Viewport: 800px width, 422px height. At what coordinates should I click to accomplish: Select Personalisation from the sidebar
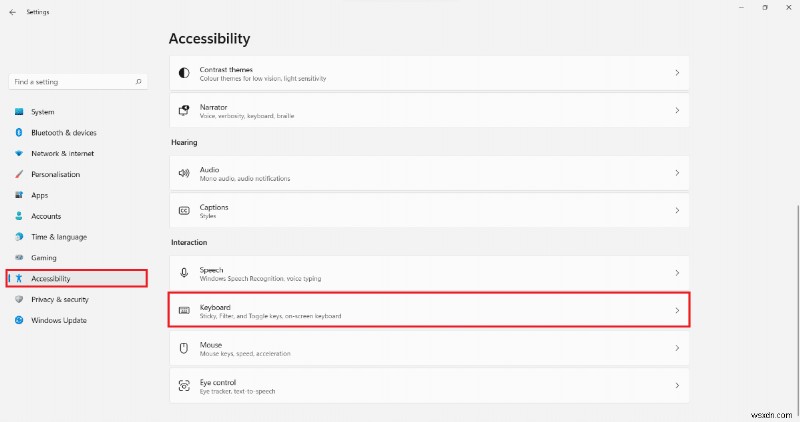coord(55,174)
